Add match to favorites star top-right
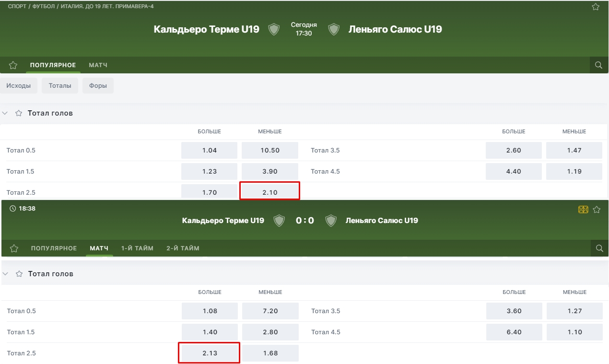 596,7
